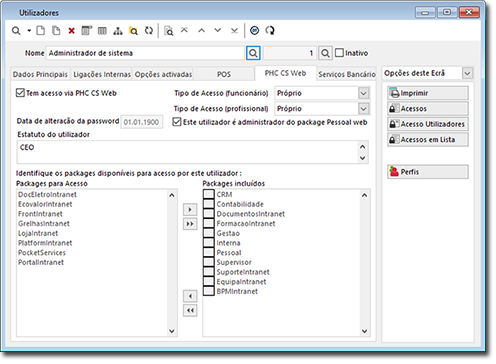Click the blue circular toolbar icon
Image resolution: width=496 pixels, height=364 pixels.
pos(254,31)
